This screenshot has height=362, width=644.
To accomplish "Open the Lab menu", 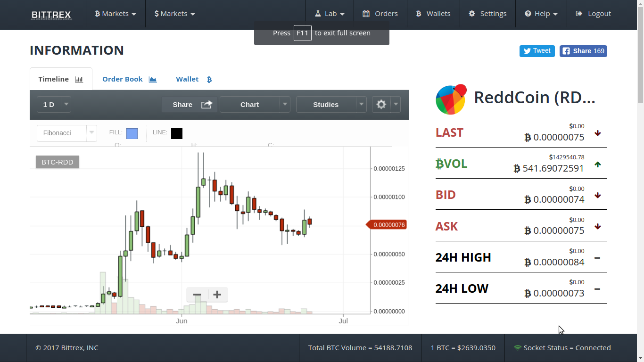I will tap(330, 14).
